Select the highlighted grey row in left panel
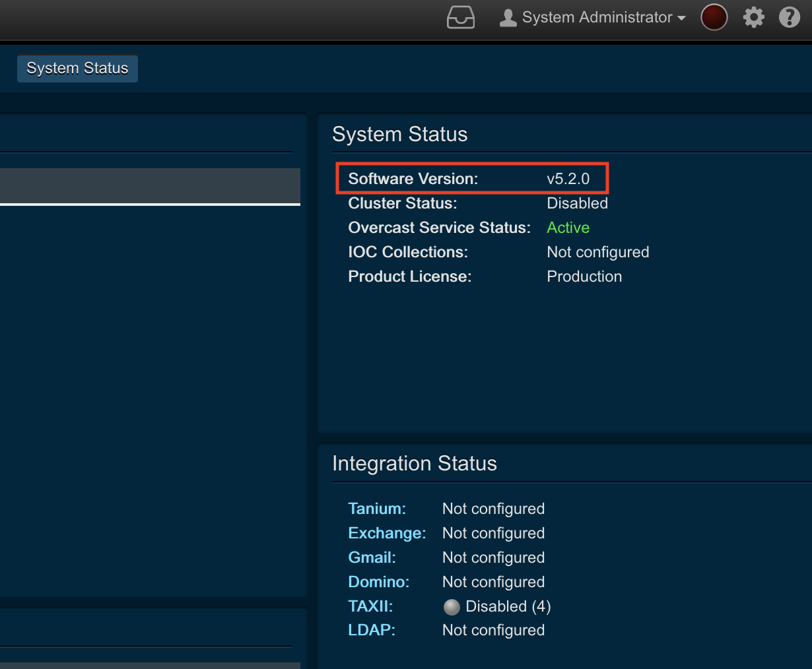This screenshot has width=812, height=669. point(150,185)
